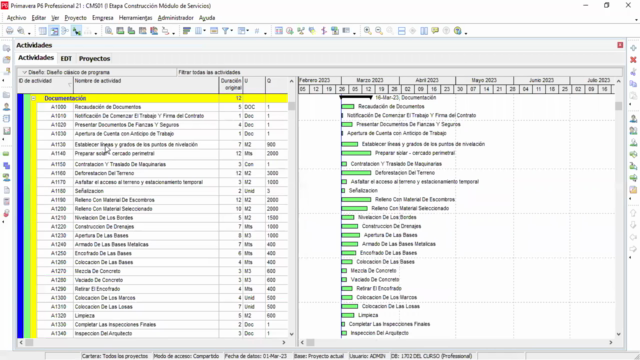Image resolution: width=640 pixels, height=360 pixels.
Task: Open the Columns dropdown arrow
Action: pos(204,31)
